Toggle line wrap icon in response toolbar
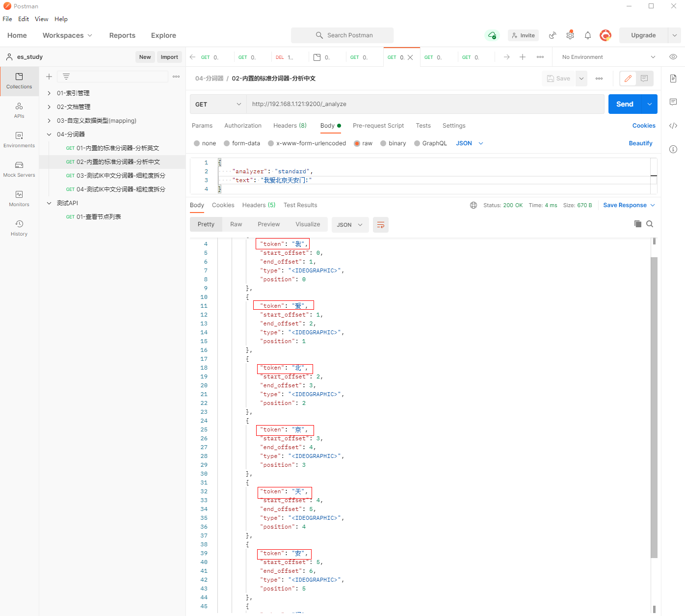The image size is (685, 616). 380,225
